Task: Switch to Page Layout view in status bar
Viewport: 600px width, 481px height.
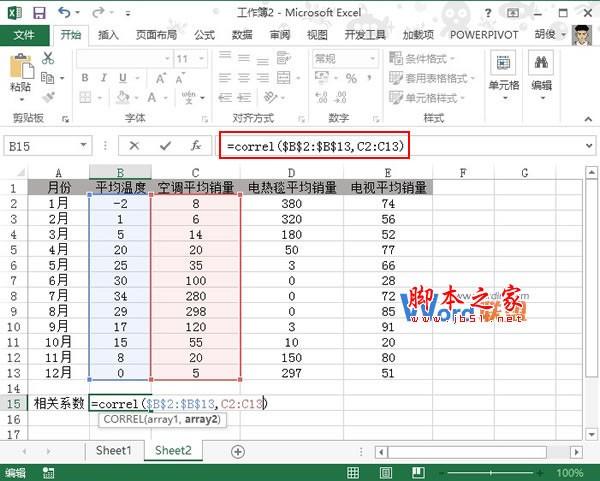Action: click(x=385, y=473)
